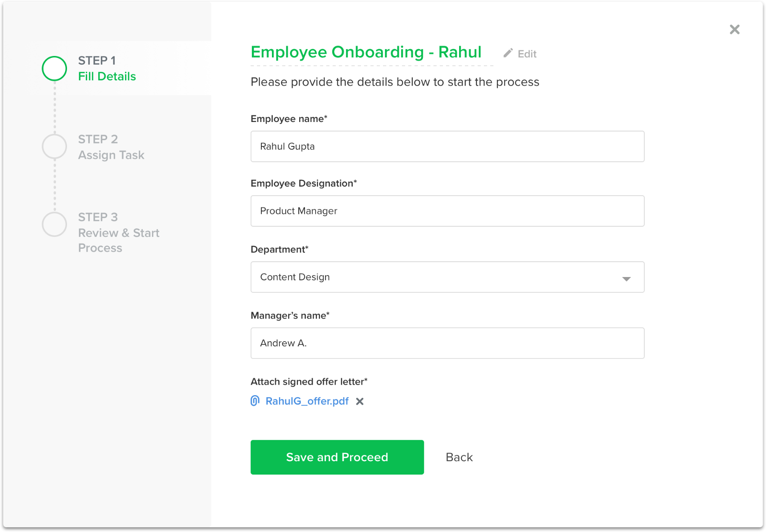The width and height of the screenshot is (766, 532).
Task: Click the Step 3 circle indicator
Action: 55,224
